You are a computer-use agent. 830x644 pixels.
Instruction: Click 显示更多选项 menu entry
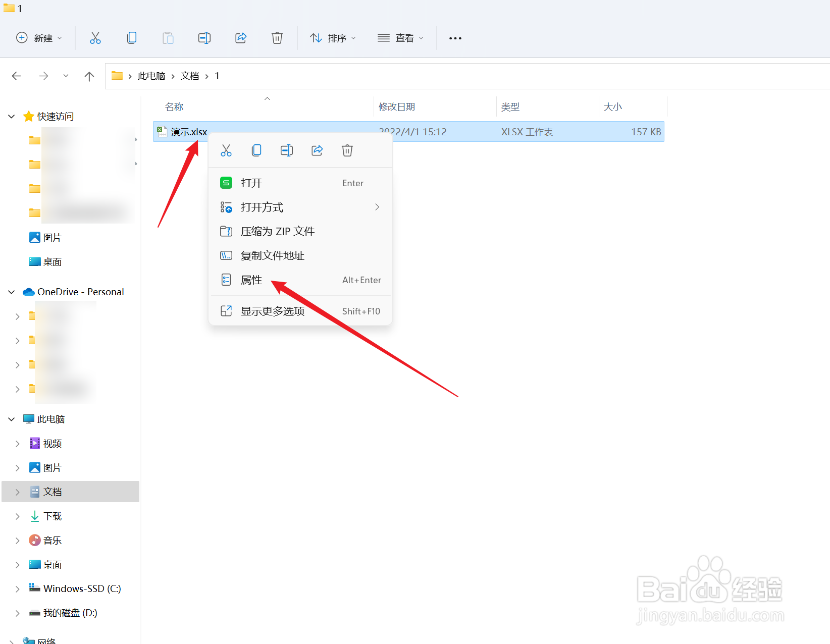coord(300,311)
